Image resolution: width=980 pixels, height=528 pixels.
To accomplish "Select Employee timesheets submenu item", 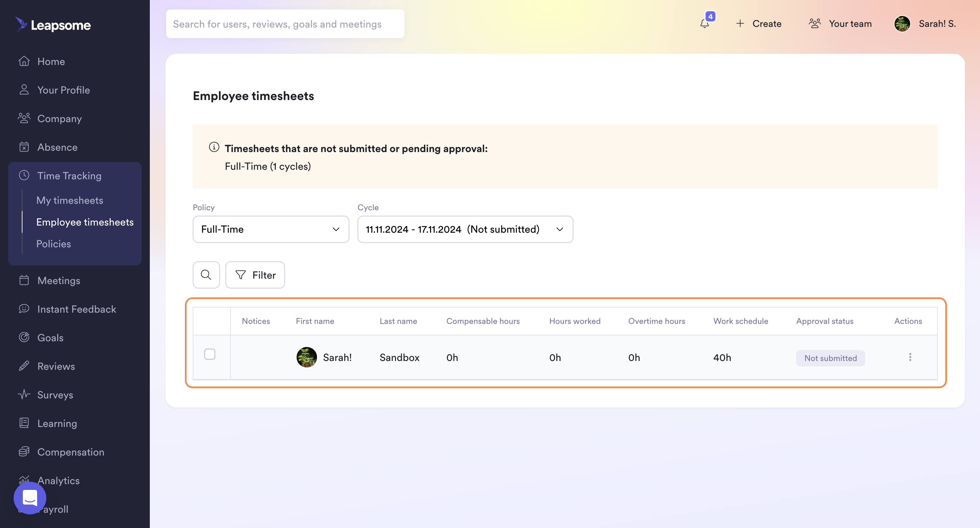I will pyautogui.click(x=85, y=222).
